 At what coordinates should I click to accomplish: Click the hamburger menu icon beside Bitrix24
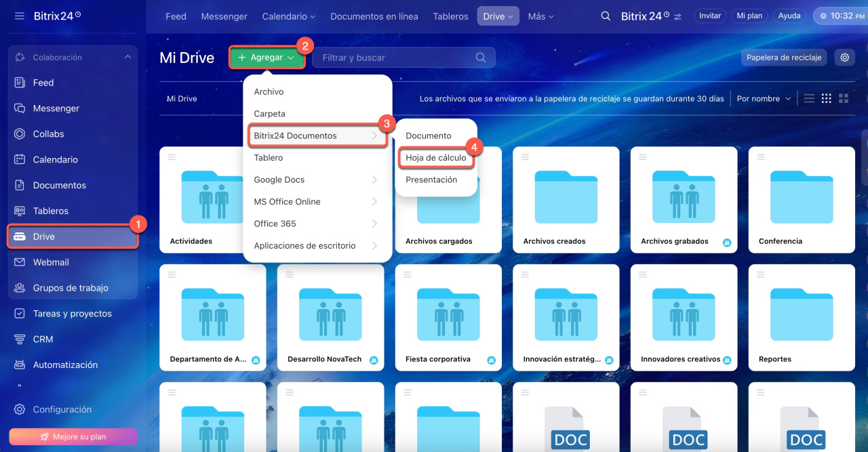click(19, 16)
